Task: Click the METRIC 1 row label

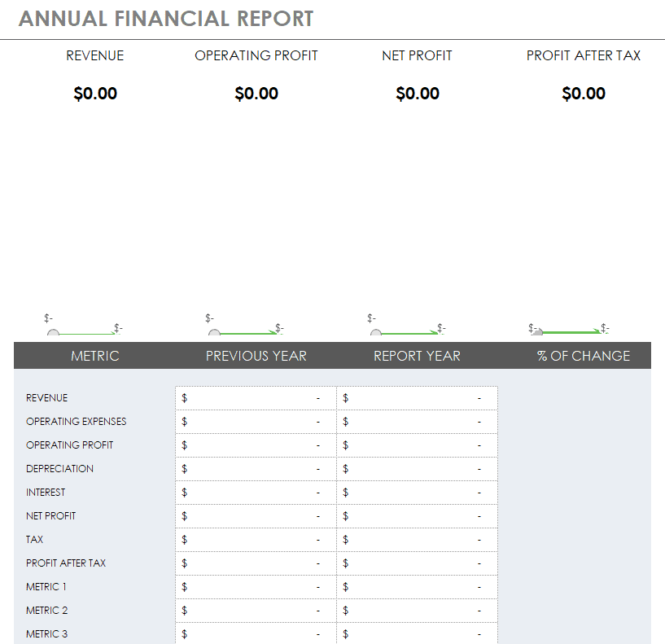Action: [x=46, y=587]
